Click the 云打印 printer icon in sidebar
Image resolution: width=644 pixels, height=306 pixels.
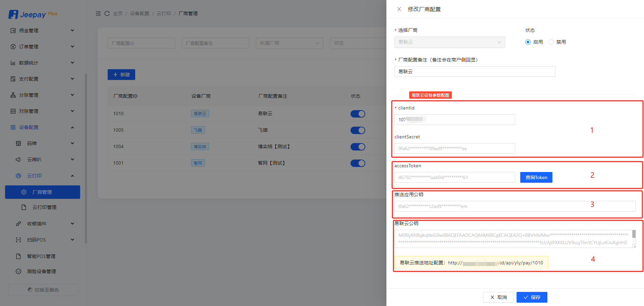18,176
